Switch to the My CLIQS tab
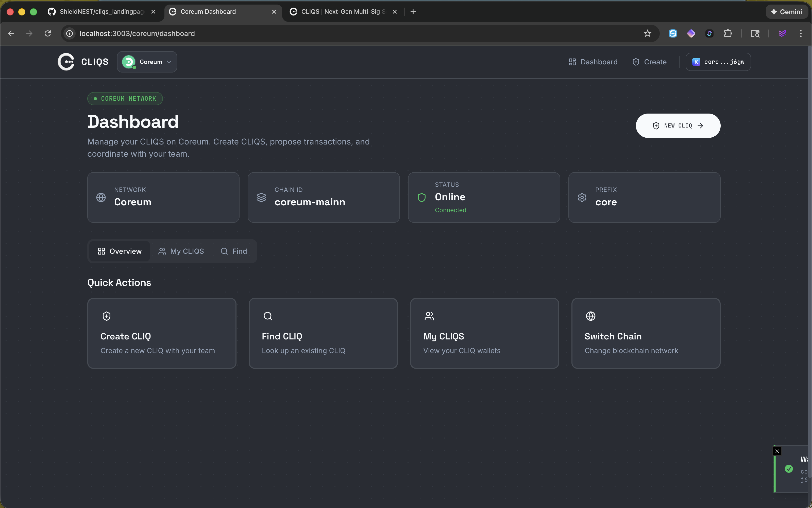Screen dimensions: 812x508 [181, 251]
